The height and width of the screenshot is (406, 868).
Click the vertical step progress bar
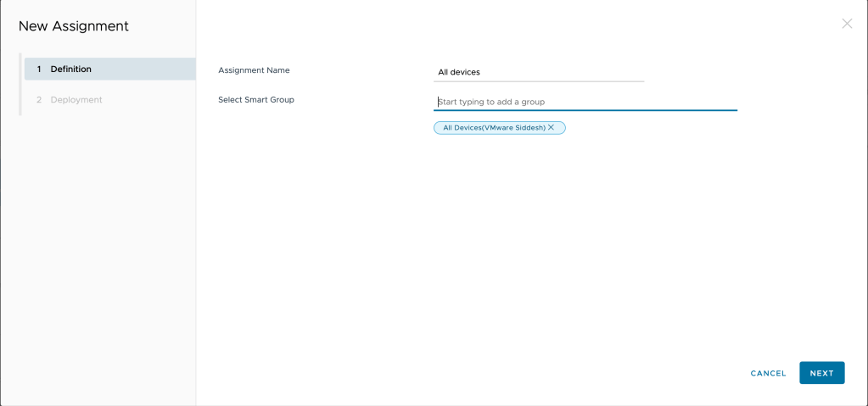(x=20, y=85)
